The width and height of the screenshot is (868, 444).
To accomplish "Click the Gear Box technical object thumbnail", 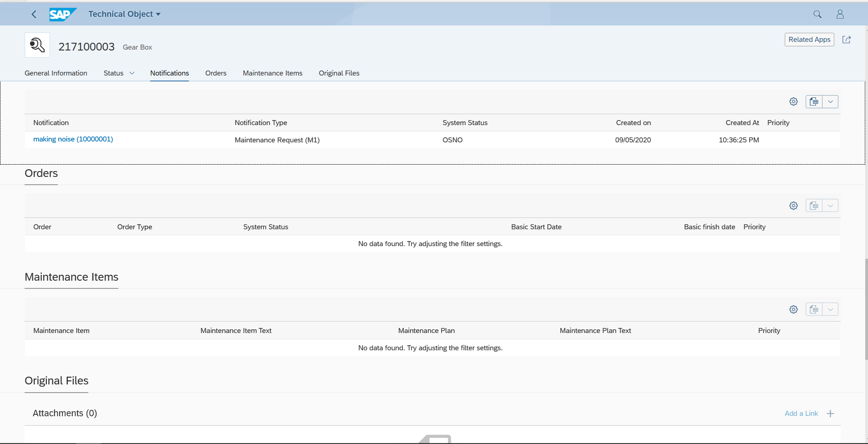I will click(37, 45).
